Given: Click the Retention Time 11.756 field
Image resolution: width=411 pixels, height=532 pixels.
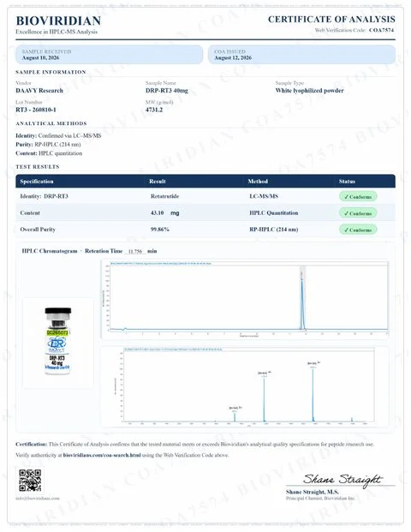Looking at the screenshot, I should (135, 251).
